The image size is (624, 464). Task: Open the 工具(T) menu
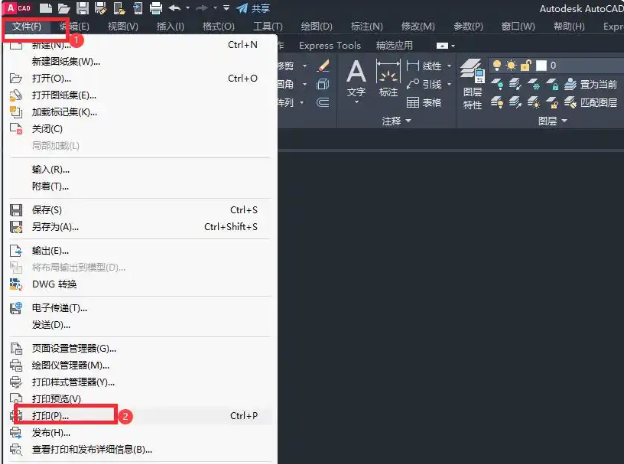268,27
